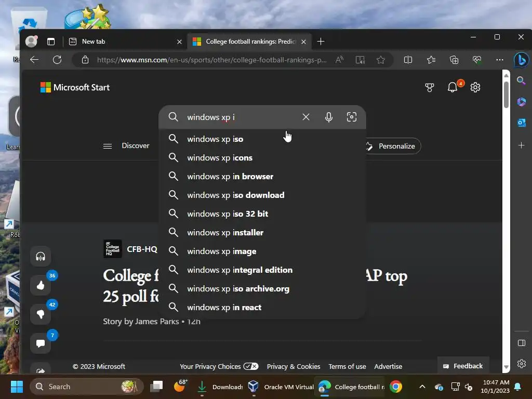Open Outlook in the sidebar
The width and height of the screenshot is (532, 399).
point(521,123)
